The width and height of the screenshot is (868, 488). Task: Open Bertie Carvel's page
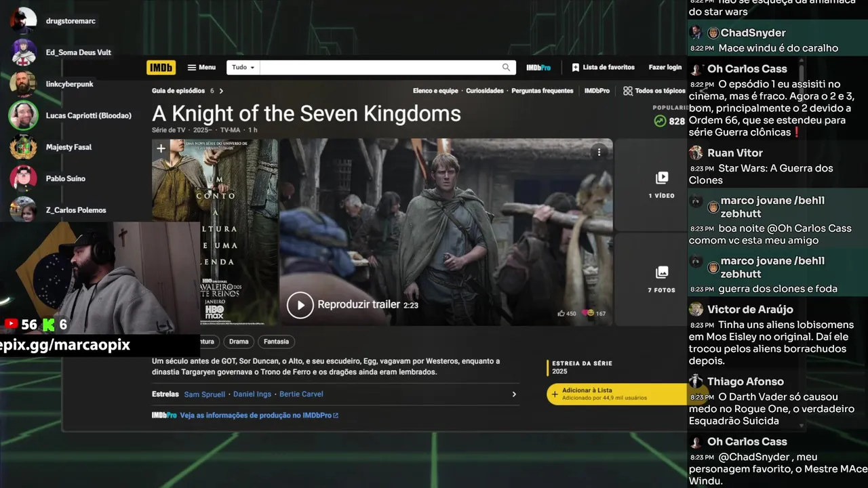301,394
